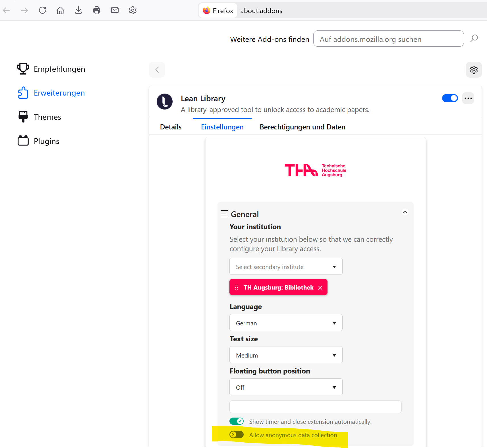Click the addons.mozilla.org search field

[x=388, y=39]
